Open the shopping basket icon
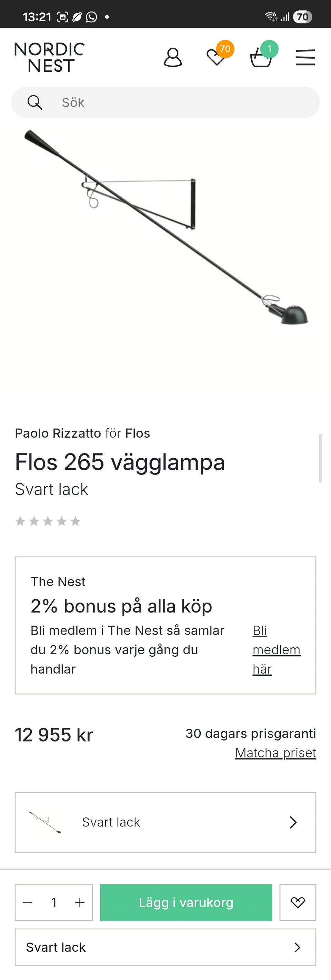 261,57
